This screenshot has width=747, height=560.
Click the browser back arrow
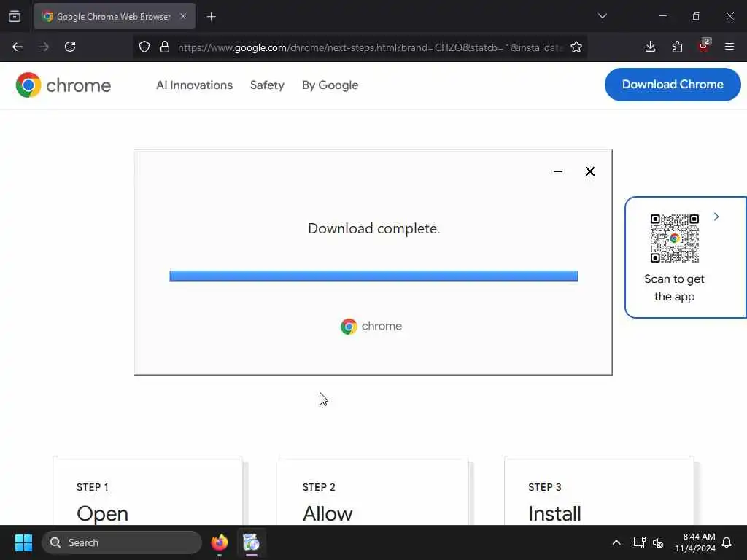18,47
